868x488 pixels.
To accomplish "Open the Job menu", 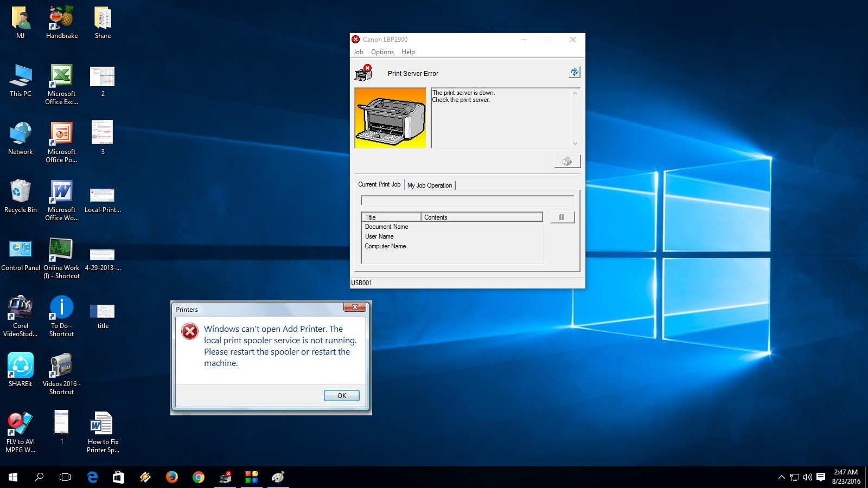I will tap(359, 52).
